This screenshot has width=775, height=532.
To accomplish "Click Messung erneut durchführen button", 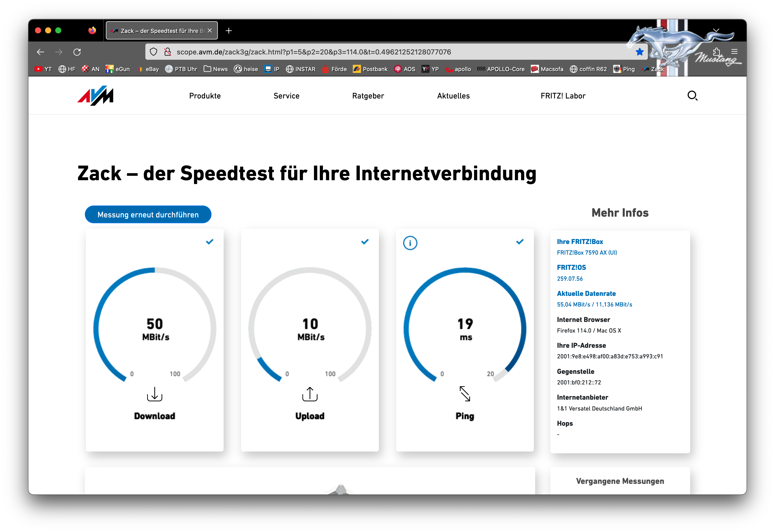I will tap(148, 214).
